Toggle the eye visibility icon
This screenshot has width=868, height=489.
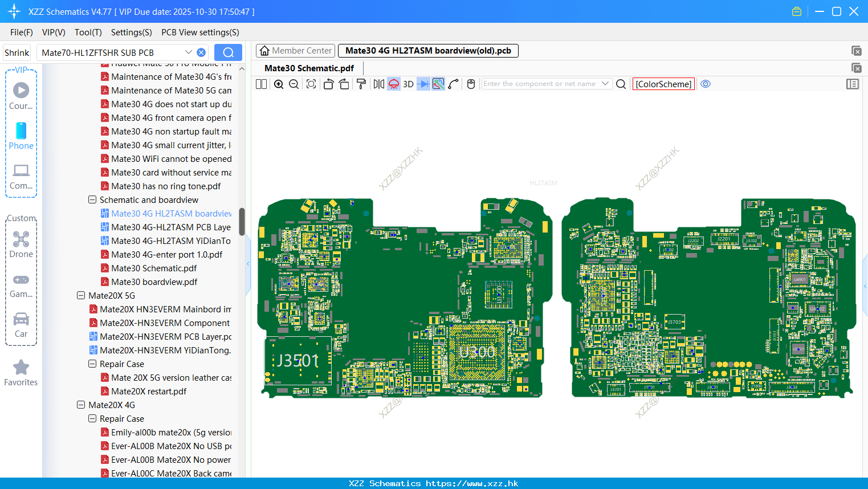pos(706,84)
